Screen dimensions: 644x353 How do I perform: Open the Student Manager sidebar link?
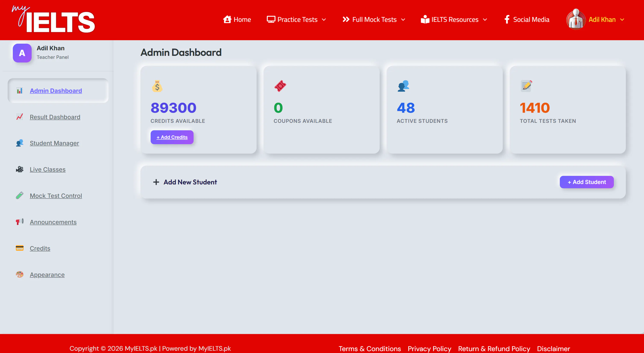coord(54,143)
